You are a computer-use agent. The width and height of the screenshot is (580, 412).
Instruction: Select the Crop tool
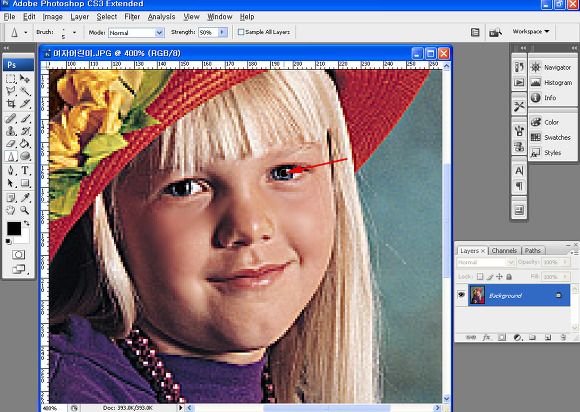(x=11, y=104)
